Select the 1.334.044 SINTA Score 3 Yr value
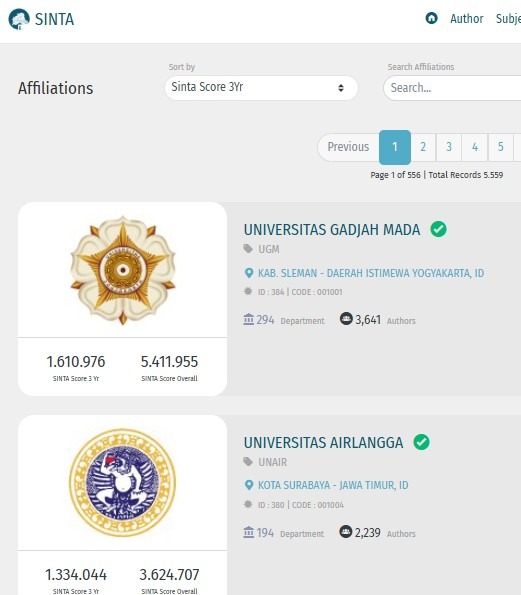The image size is (521, 595). (76, 575)
